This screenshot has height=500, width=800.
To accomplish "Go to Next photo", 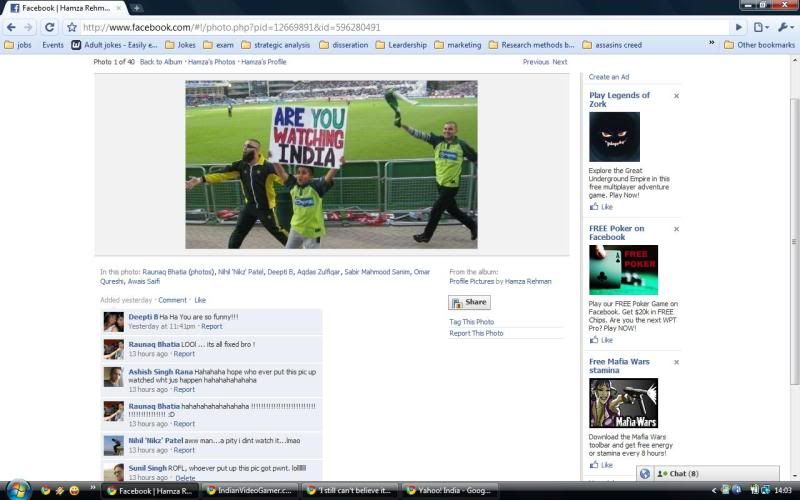I will pos(560,62).
